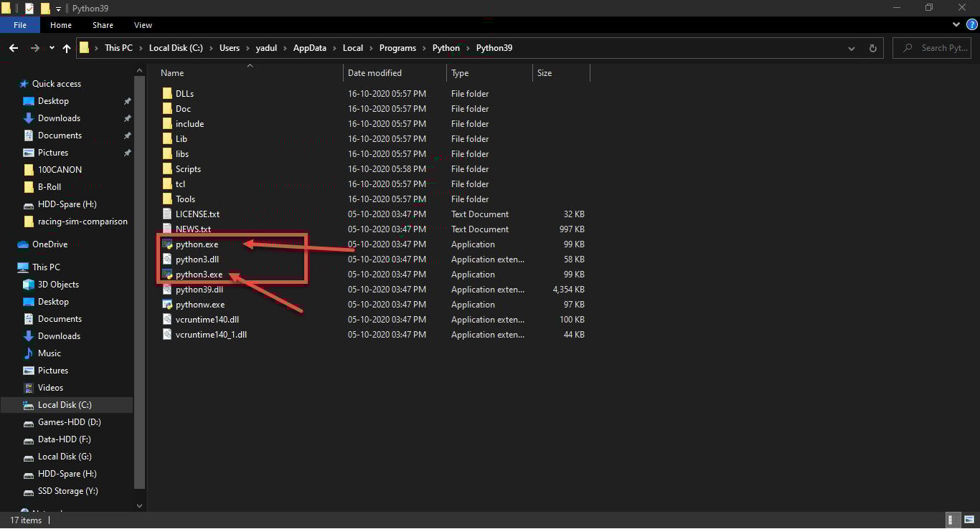Switch to large icons view layout

(968, 520)
